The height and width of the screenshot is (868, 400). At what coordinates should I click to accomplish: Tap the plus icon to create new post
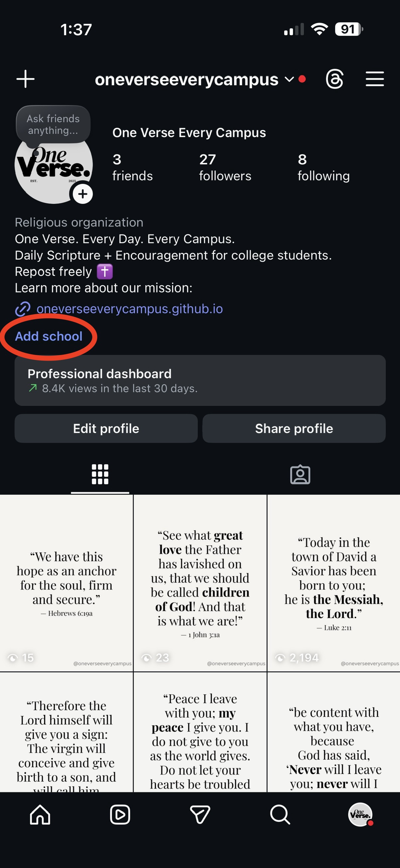coord(25,79)
